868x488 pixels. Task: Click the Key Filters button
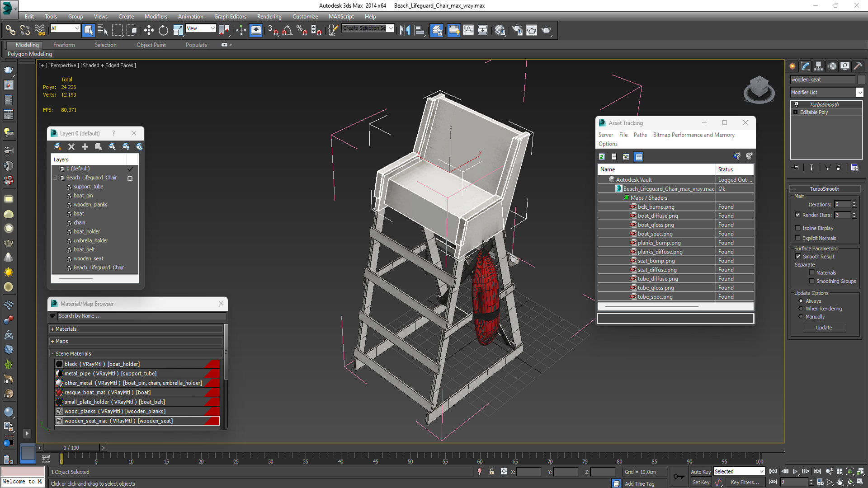pos(745,483)
